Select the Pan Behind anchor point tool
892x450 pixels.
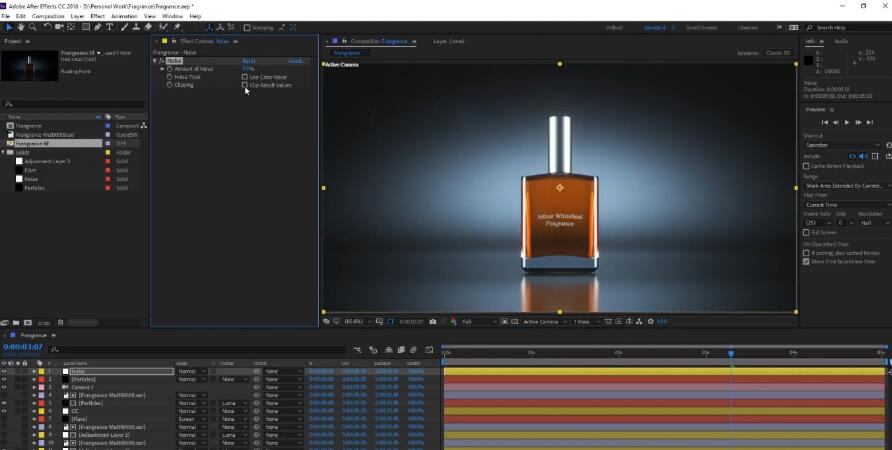pos(71,27)
